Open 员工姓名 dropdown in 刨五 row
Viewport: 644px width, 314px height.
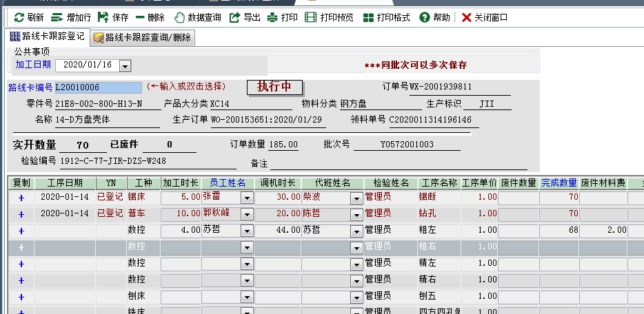247,297
